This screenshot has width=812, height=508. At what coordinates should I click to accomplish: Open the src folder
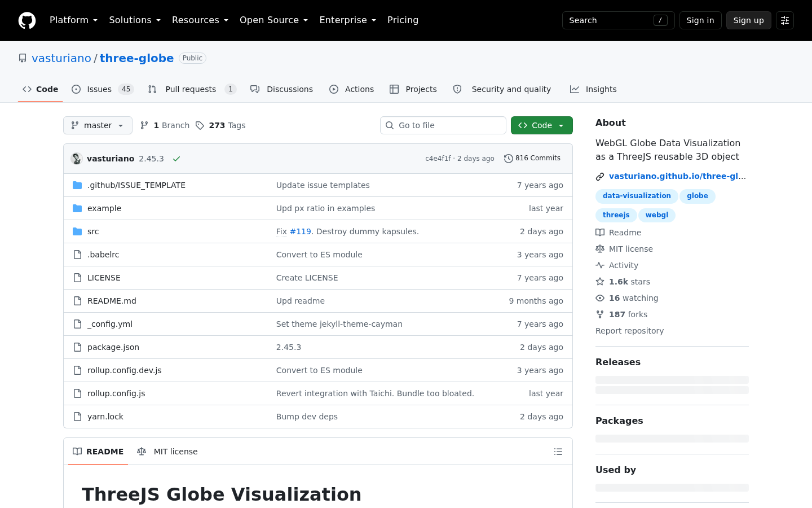pyautogui.click(x=93, y=231)
